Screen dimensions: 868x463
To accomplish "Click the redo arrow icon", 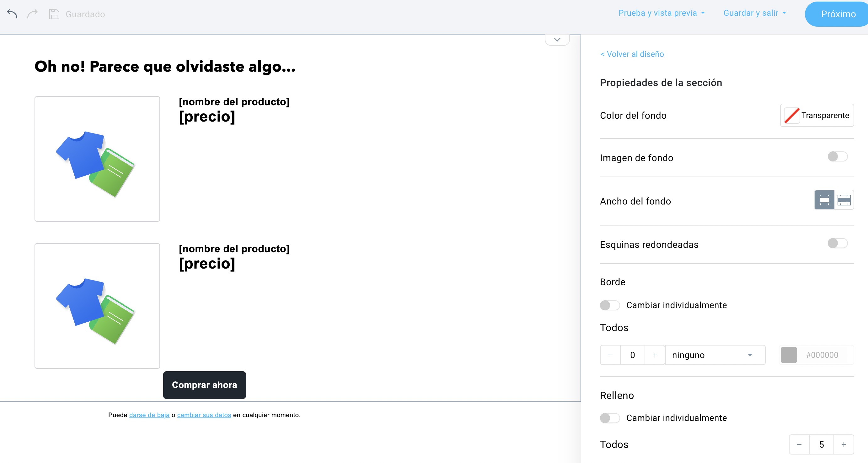I will tap(32, 14).
